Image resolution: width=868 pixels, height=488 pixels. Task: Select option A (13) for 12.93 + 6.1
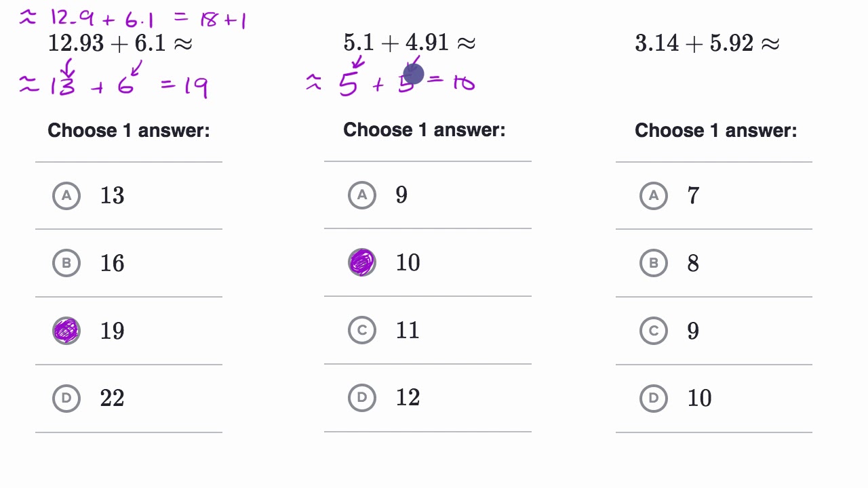[x=66, y=196]
